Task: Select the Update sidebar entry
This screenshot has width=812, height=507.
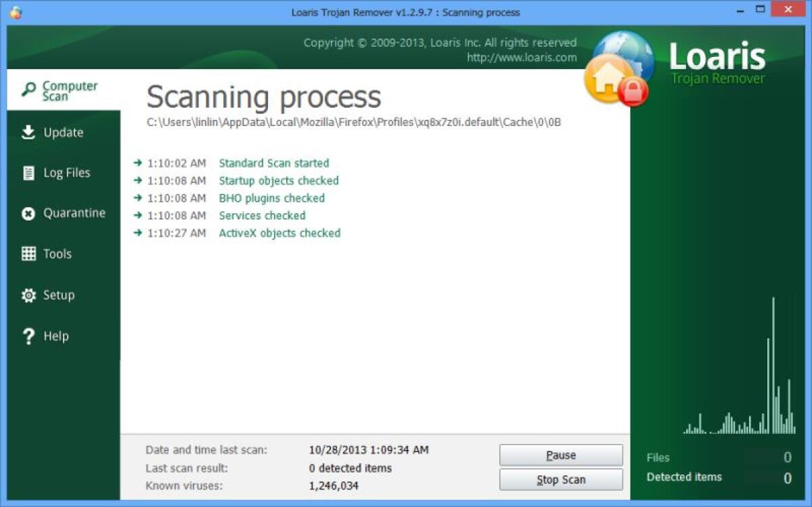Action: tap(64, 132)
